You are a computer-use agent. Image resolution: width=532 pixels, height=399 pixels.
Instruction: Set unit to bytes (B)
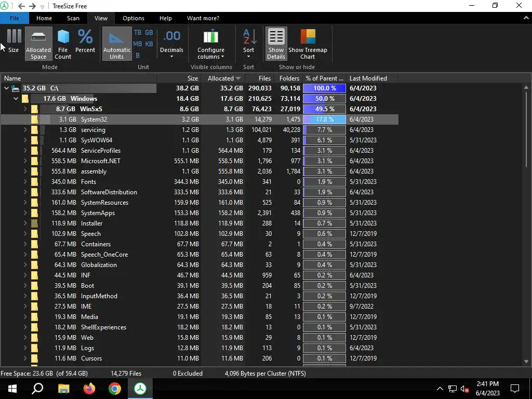[137, 55]
